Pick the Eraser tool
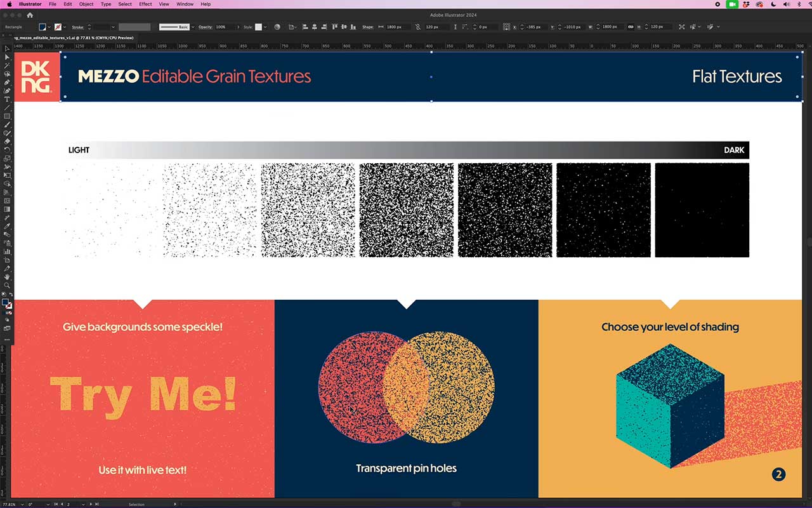 point(7,142)
